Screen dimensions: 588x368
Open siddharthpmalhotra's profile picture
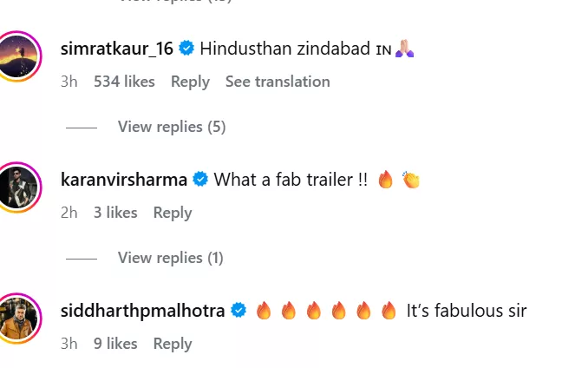[x=19, y=318]
